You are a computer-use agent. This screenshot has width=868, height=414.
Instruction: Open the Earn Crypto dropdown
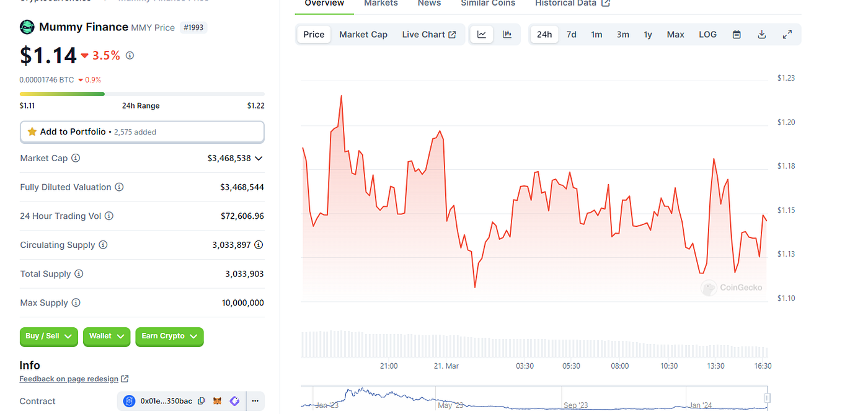pyautogui.click(x=170, y=336)
